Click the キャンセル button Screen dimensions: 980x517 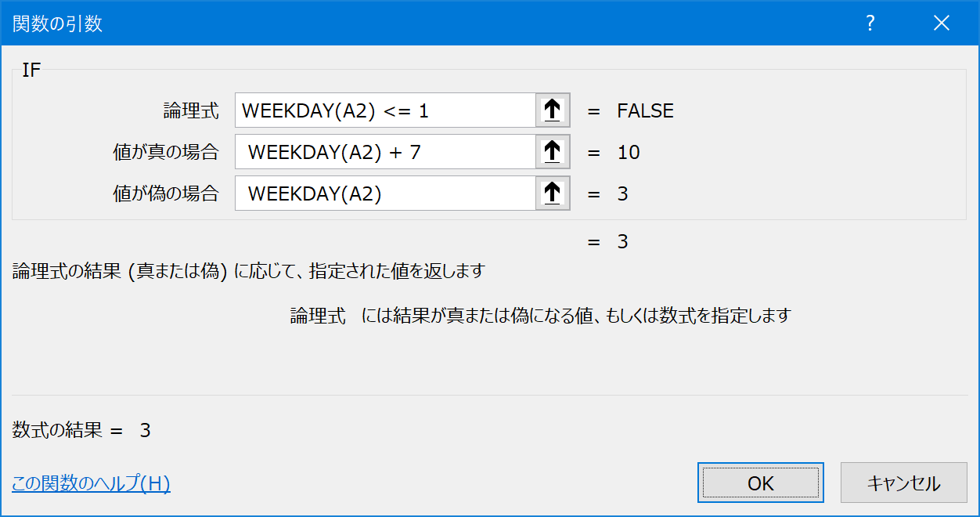point(903,483)
